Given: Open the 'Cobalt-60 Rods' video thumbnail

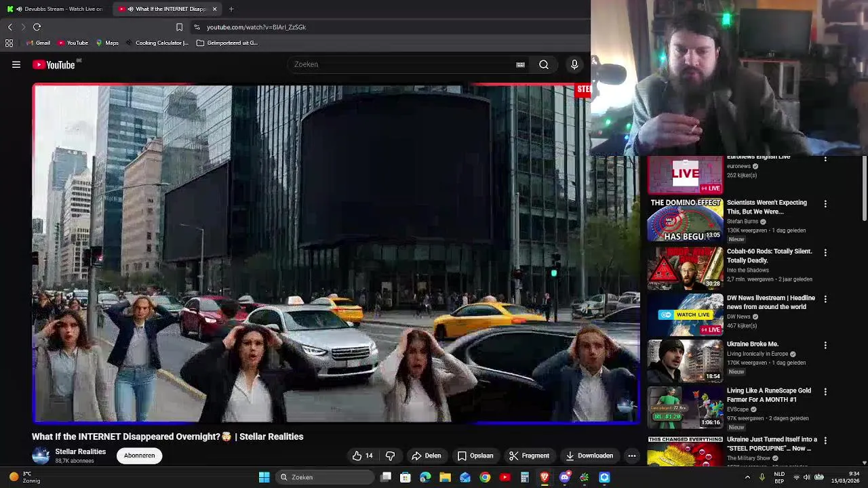Looking at the screenshot, I should 685,268.
